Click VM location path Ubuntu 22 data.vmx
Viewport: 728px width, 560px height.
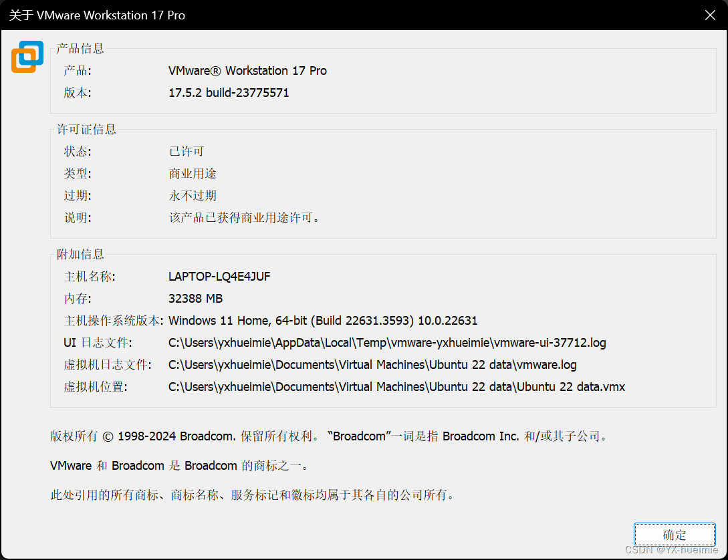point(396,386)
